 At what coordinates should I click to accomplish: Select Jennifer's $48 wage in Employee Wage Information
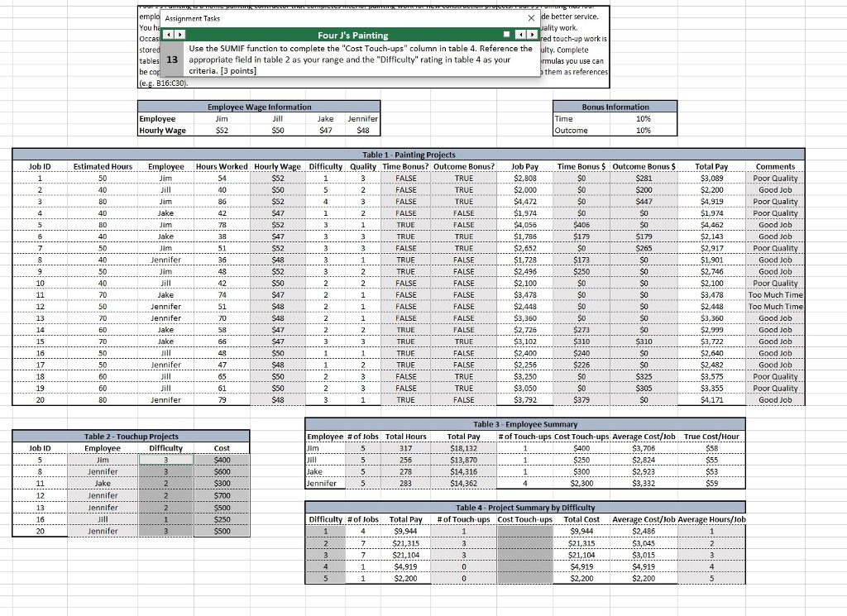[x=362, y=130]
